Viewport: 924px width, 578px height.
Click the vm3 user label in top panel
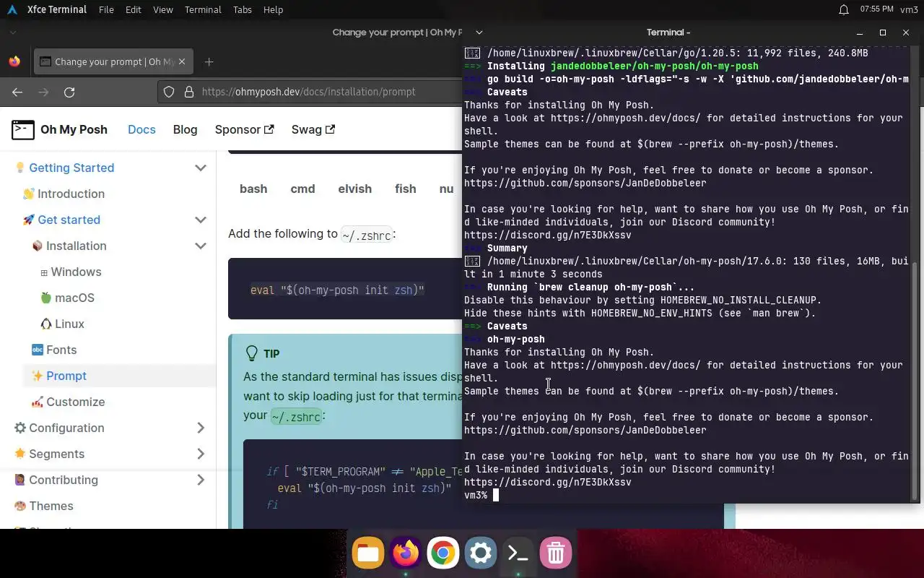click(909, 9)
